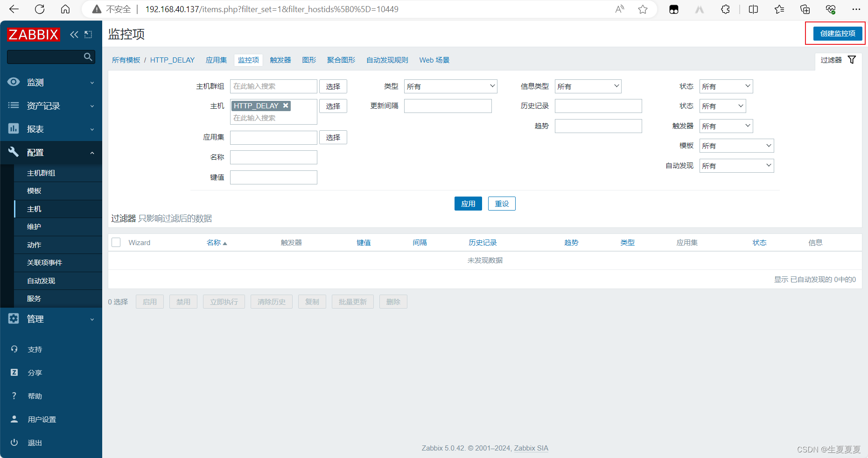Collapse the 配置 menu chevron
This screenshot has width=868, height=458.
[92, 153]
